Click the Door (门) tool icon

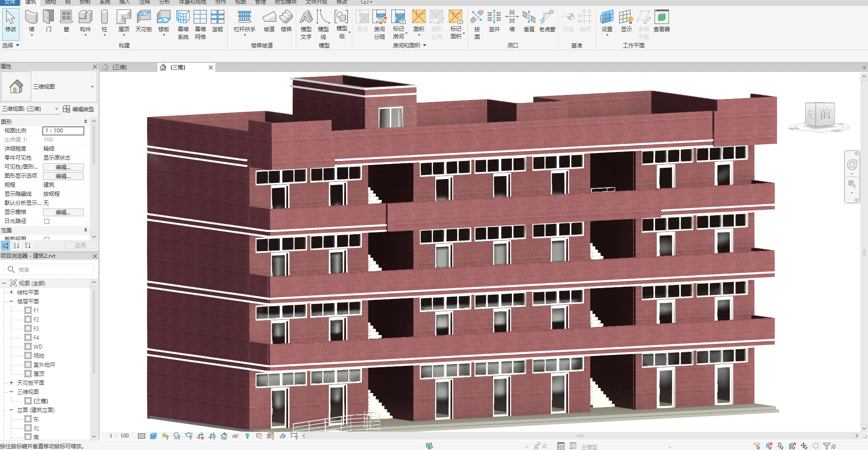[x=48, y=18]
